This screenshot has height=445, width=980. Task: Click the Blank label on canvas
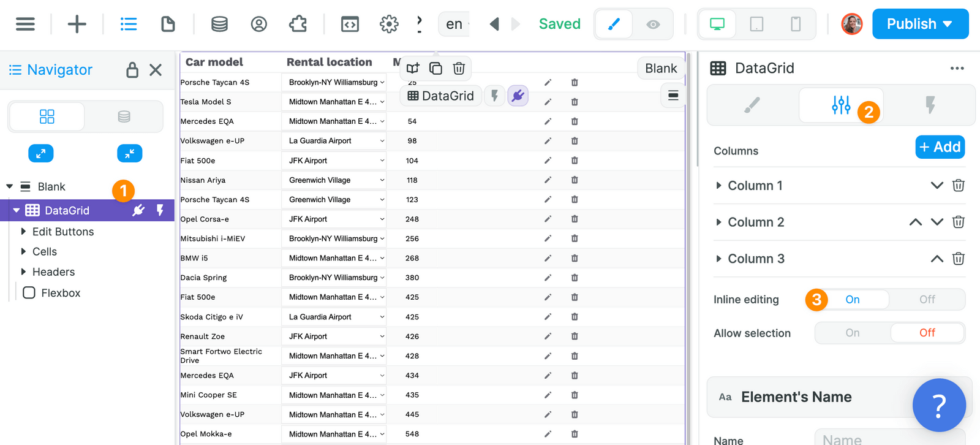[x=661, y=69]
